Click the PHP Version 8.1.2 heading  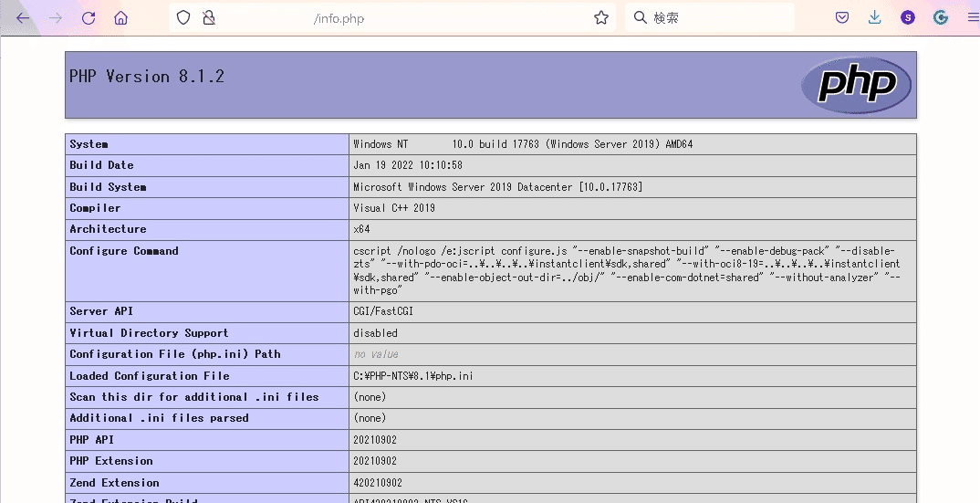pyautogui.click(x=147, y=77)
